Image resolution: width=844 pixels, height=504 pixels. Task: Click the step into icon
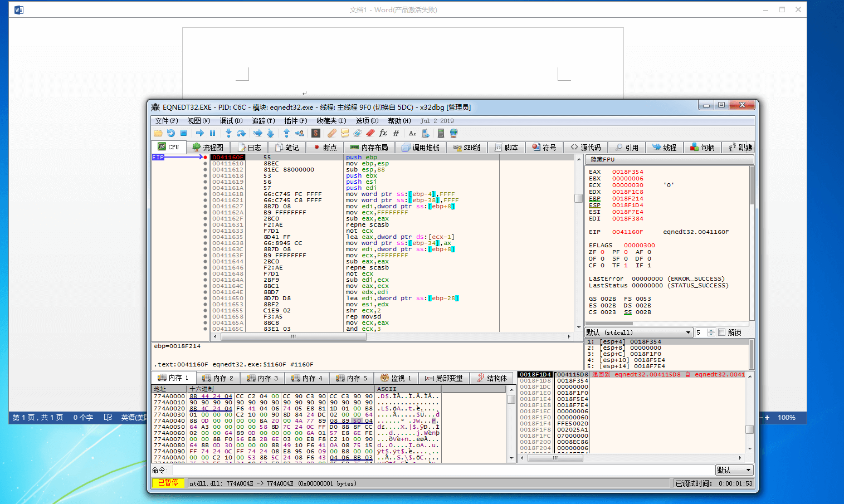[x=228, y=133]
